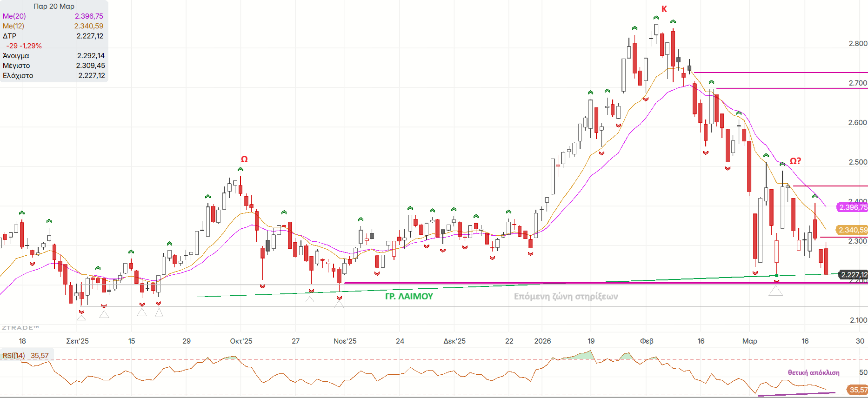Click the magenta 2.396,75 price tag
This screenshot has height=398, width=868.
point(852,207)
